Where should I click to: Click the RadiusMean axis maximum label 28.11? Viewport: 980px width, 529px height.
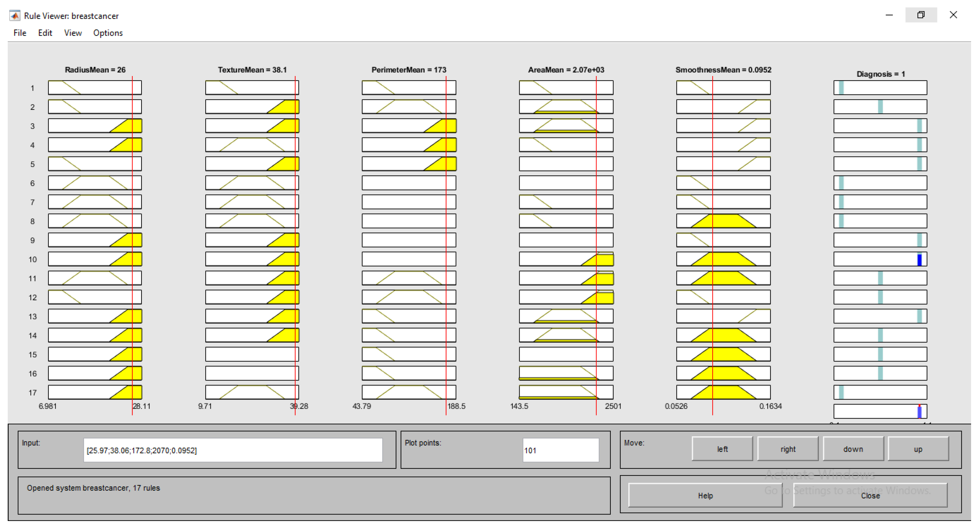pos(141,406)
